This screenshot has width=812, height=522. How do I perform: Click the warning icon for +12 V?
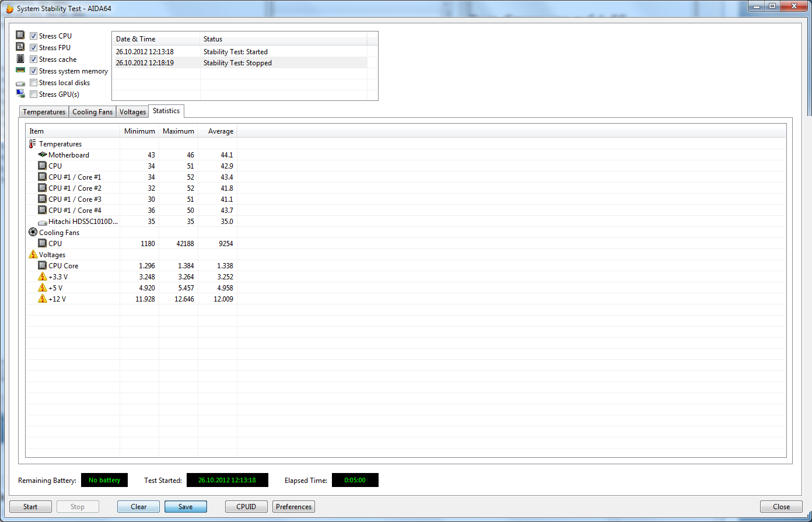pos(42,299)
